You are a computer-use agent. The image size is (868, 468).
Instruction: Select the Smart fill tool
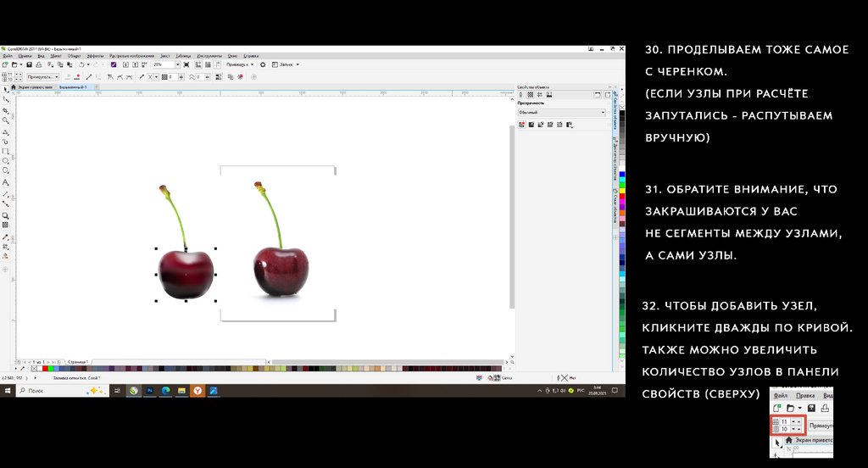point(6,256)
